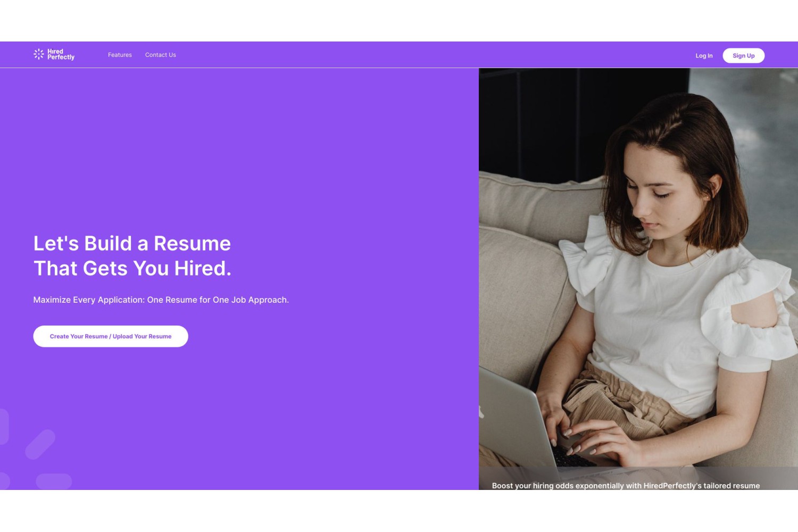Click the "Let's Build a Resume" headline
The height and width of the screenshot is (532, 798).
point(132,243)
